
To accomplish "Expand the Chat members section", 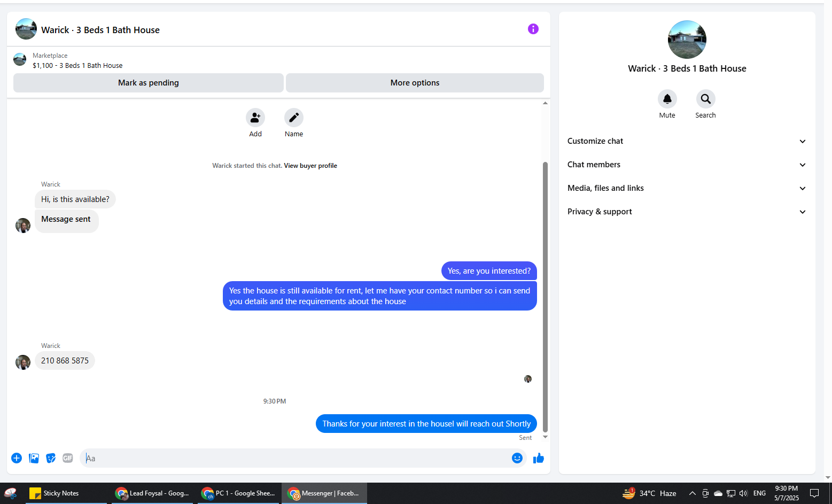I will (687, 165).
